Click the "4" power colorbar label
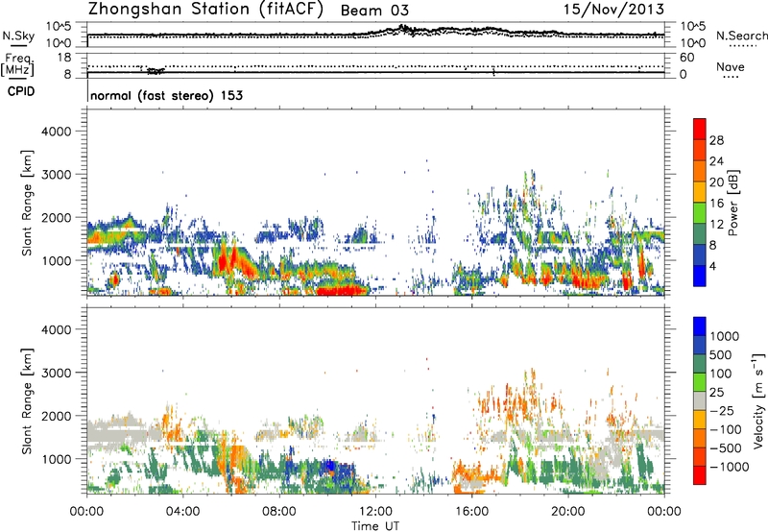The image size is (768, 532). [x=712, y=266]
